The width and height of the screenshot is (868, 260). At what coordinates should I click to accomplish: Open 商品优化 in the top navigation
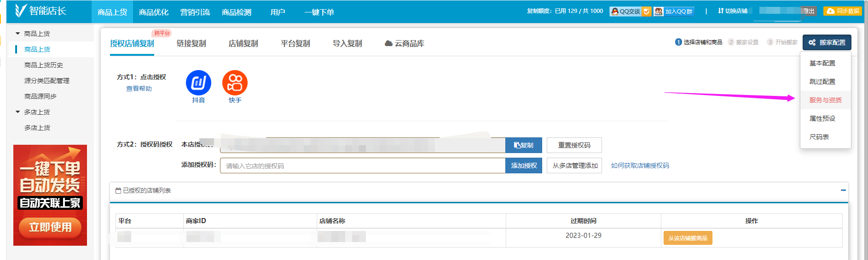(154, 12)
